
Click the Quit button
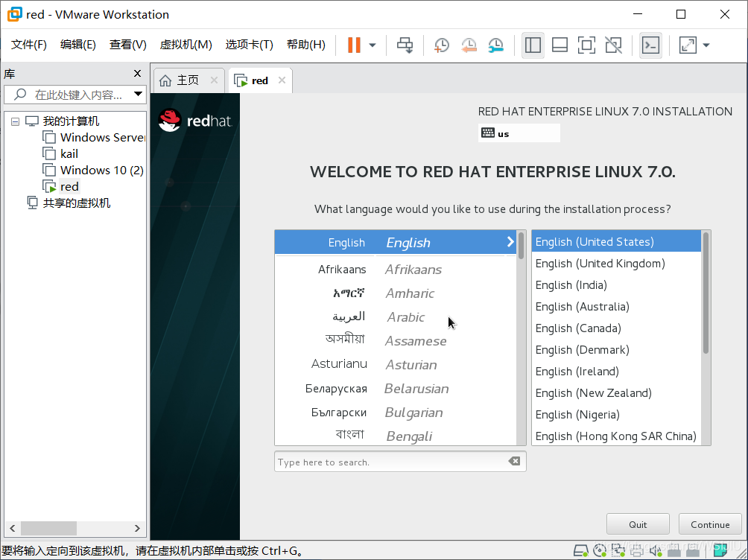[638, 524]
